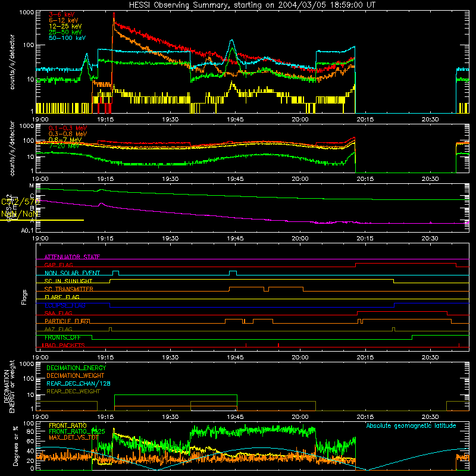Click the M class GOES axis label
The height and width of the screenshot is (476, 476).
pos(32,186)
